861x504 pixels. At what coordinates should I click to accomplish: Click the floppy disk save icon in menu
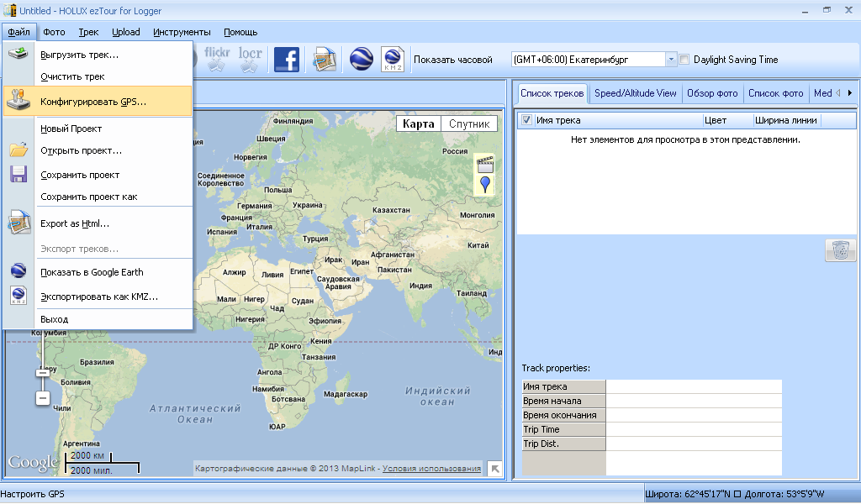(x=18, y=174)
